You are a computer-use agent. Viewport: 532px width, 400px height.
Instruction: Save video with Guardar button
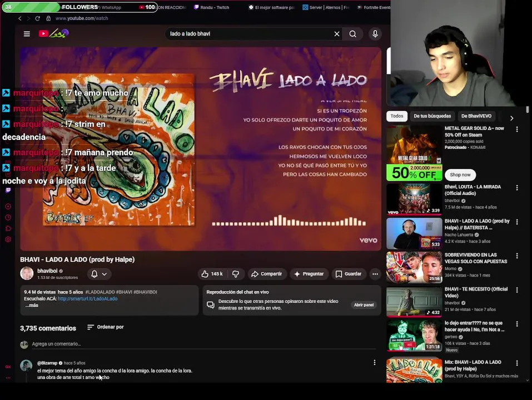349,274
